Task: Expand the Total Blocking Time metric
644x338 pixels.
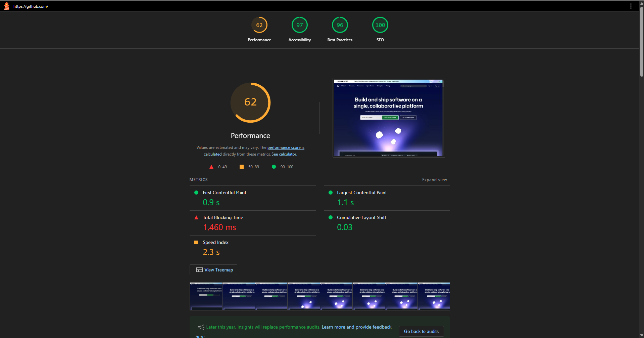Action: (253, 223)
